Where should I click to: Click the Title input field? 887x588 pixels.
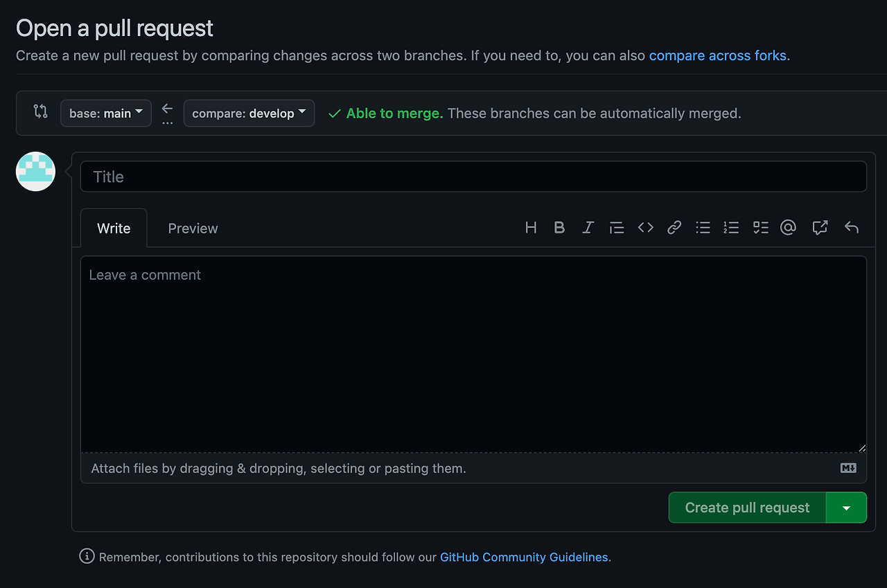coord(473,176)
